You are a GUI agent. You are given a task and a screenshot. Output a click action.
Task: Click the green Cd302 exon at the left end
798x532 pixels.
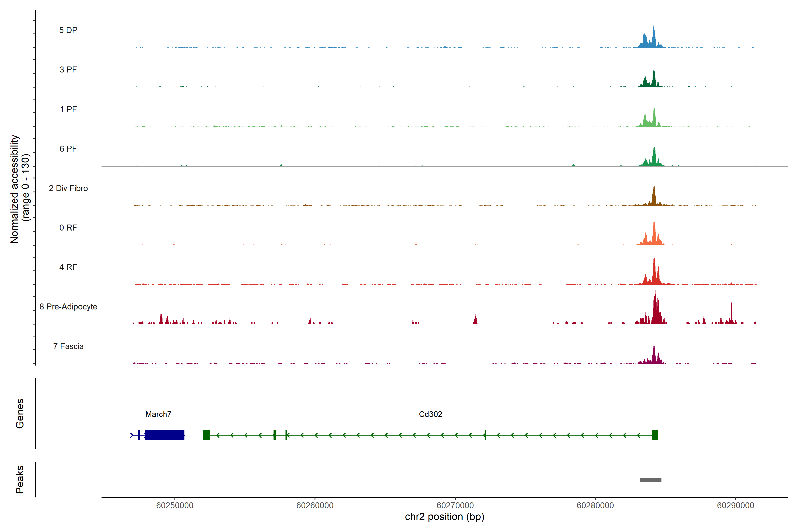pyautogui.click(x=206, y=435)
